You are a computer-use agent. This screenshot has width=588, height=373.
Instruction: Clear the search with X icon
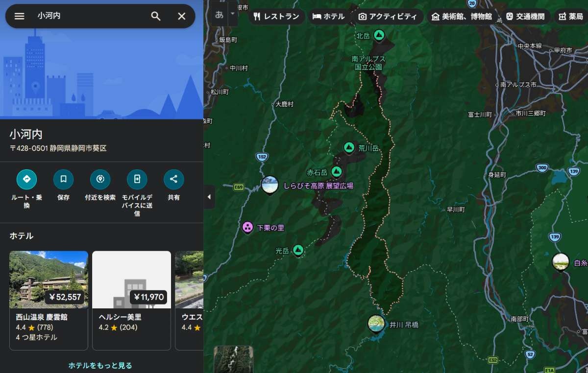(x=182, y=16)
